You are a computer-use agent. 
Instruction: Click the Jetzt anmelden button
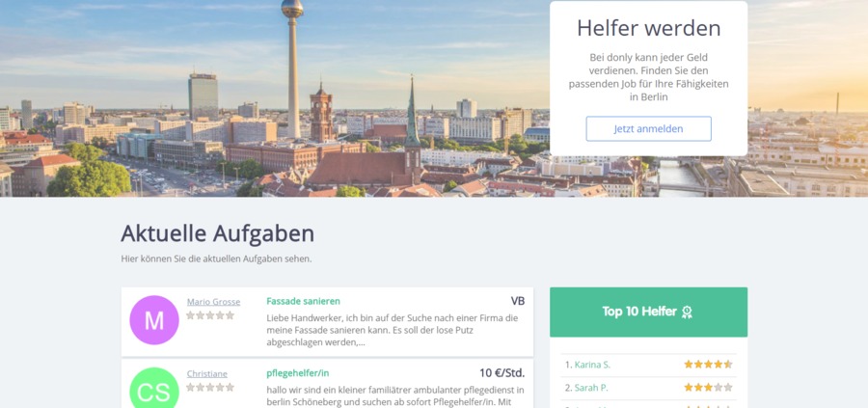pyautogui.click(x=648, y=129)
